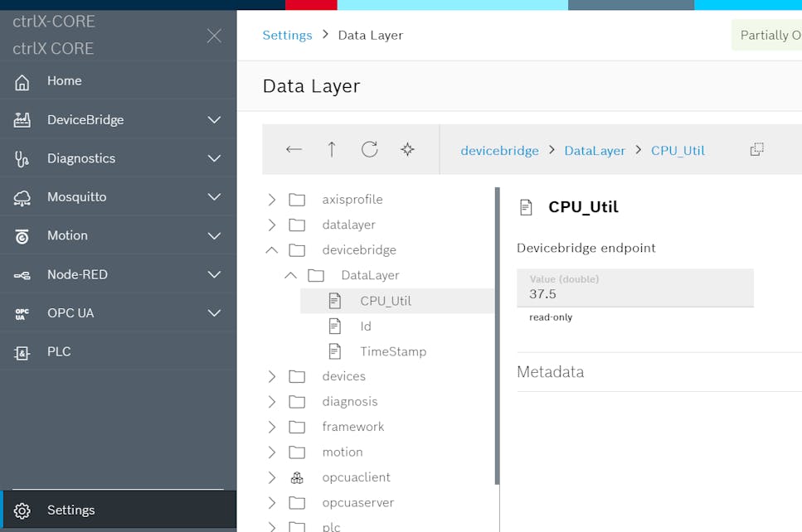Viewport: 802px width, 532px height.
Task: Click the read-only Value (double) field
Action: [634, 288]
